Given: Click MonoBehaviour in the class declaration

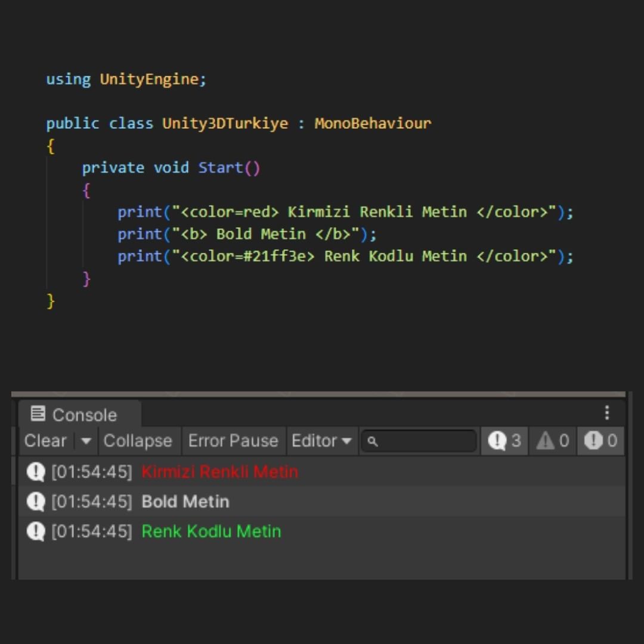Looking at the screenshot, I should click(x=373, y=123).
